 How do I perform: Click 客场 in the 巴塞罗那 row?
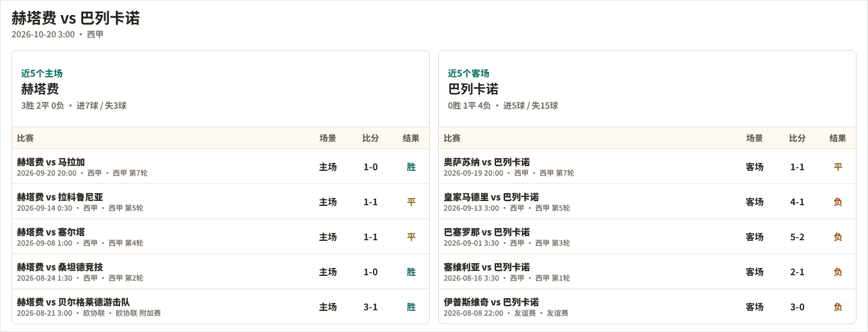click(x=755, y=237)
